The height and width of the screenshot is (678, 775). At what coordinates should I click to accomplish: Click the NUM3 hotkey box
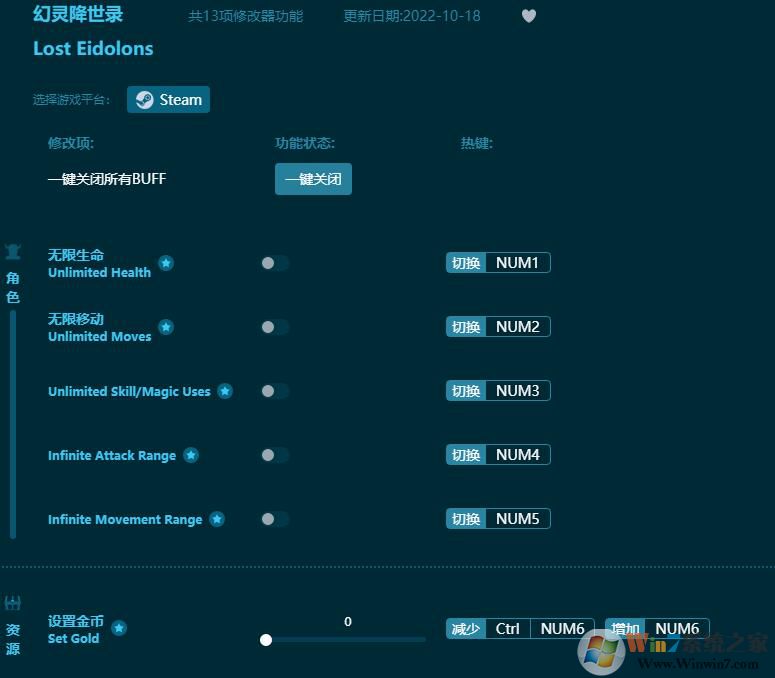(517, 390)
